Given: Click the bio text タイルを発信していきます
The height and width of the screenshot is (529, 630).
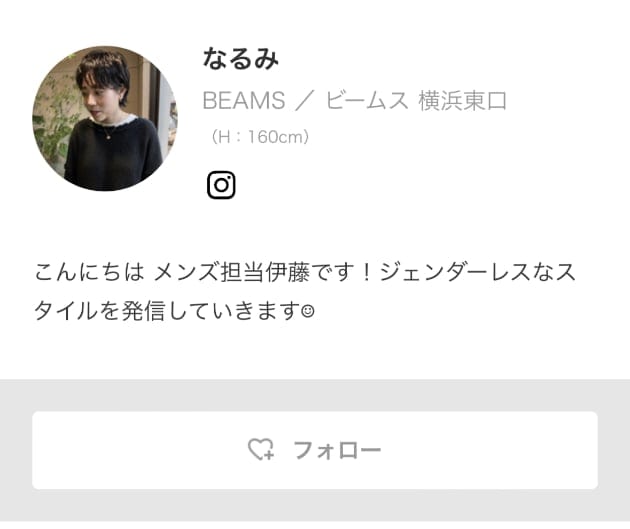Looking at the screenshot, I should tap(167, 311).
